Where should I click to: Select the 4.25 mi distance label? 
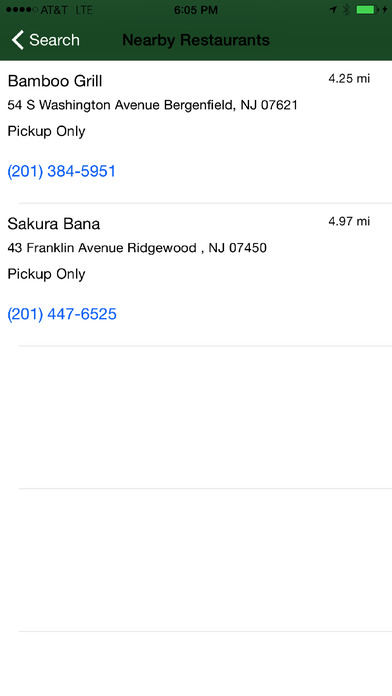349,79
